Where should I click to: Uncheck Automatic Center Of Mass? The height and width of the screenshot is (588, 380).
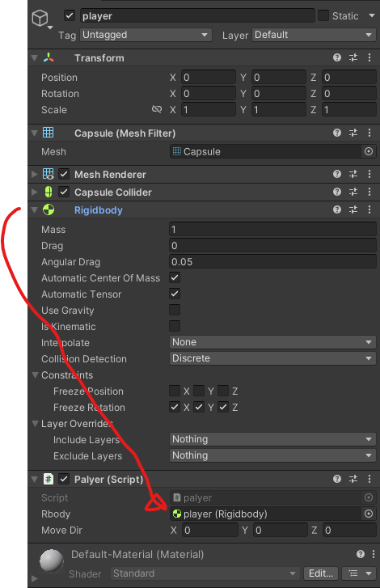[175, 278]
